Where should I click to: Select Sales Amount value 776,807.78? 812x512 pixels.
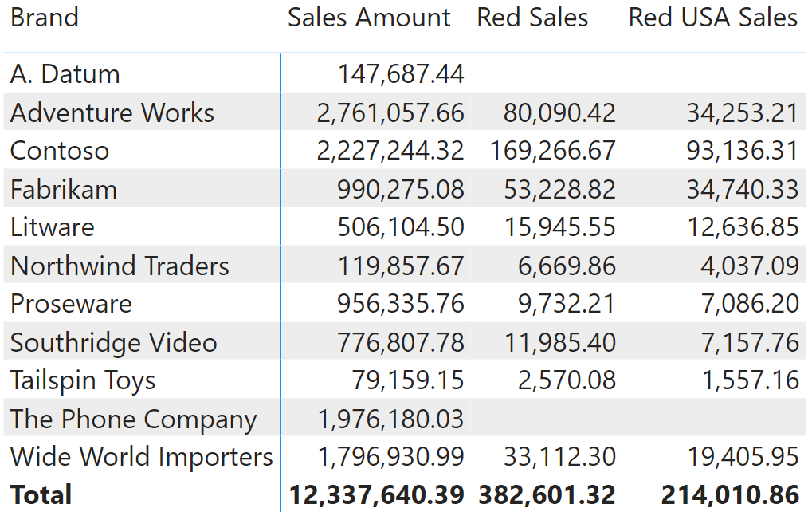401,343
